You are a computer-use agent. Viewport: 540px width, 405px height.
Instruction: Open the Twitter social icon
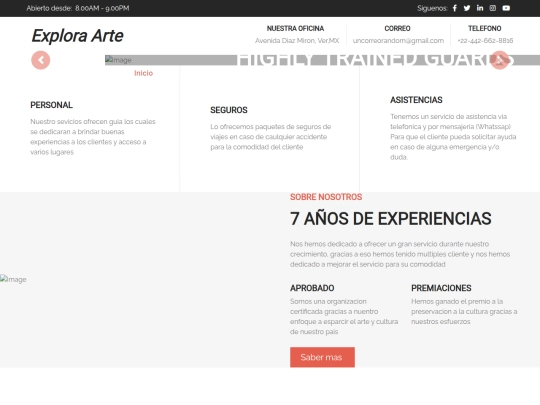(467, 8)
